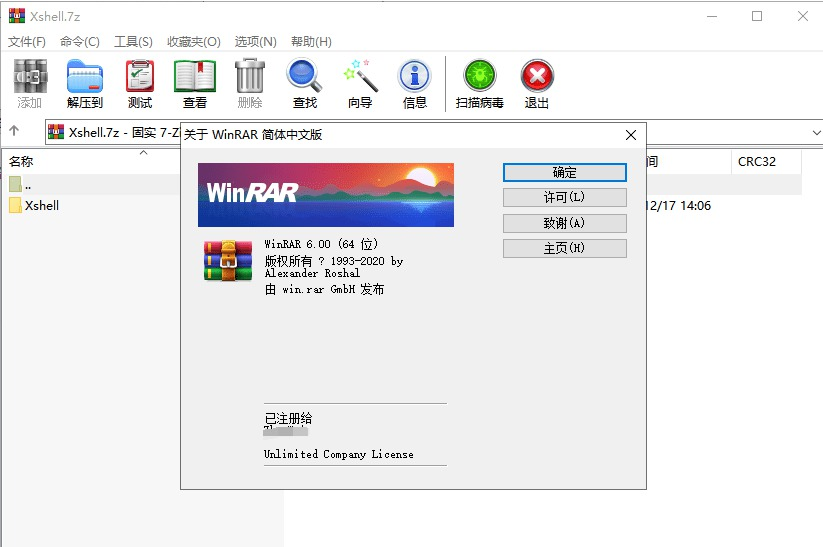Select the parent folder '..' row
The width and height of the screenshot is (823, 547).
(92, 185)
